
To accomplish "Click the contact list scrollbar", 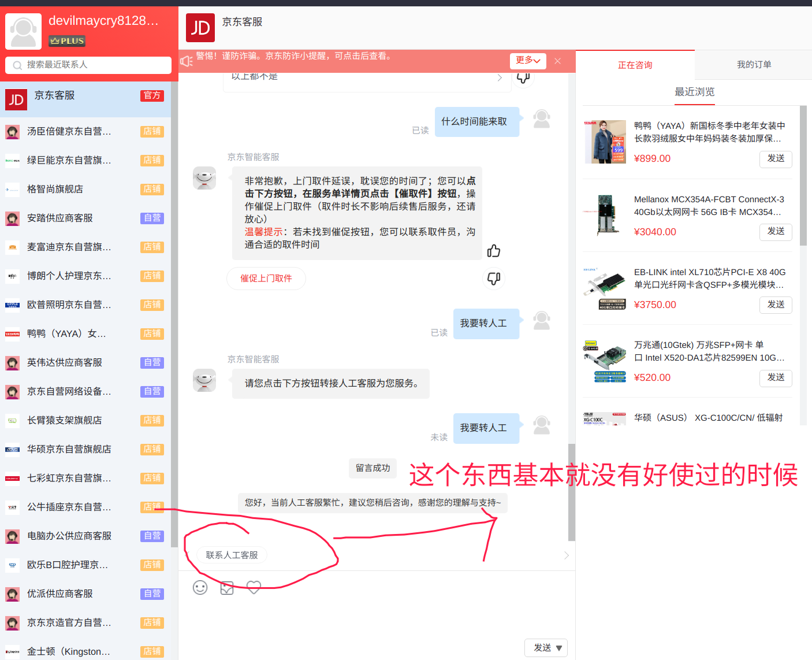I will coord(174,315).
